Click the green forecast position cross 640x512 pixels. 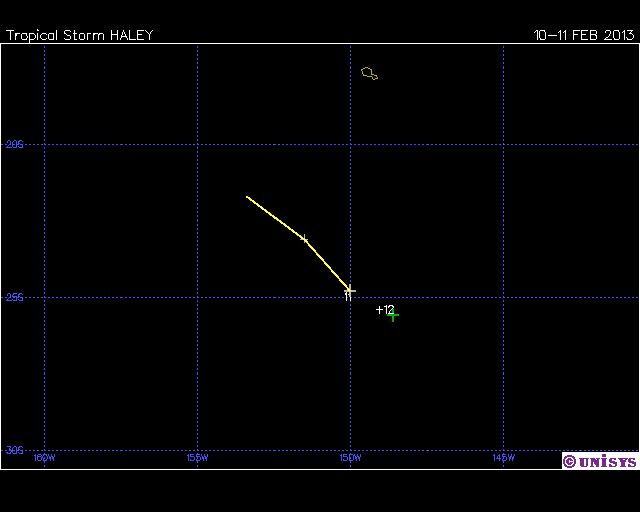pyautogui.click(x=393, y=316)
